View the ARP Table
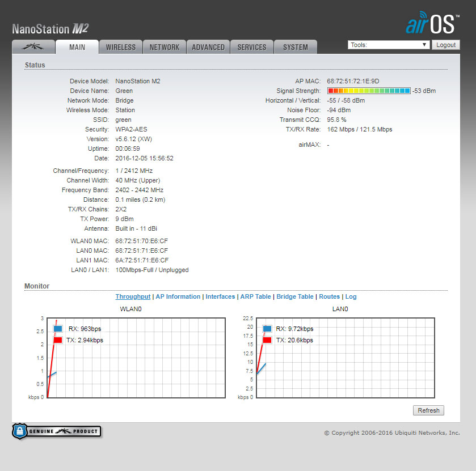476x471 pixels. [256, 296]
